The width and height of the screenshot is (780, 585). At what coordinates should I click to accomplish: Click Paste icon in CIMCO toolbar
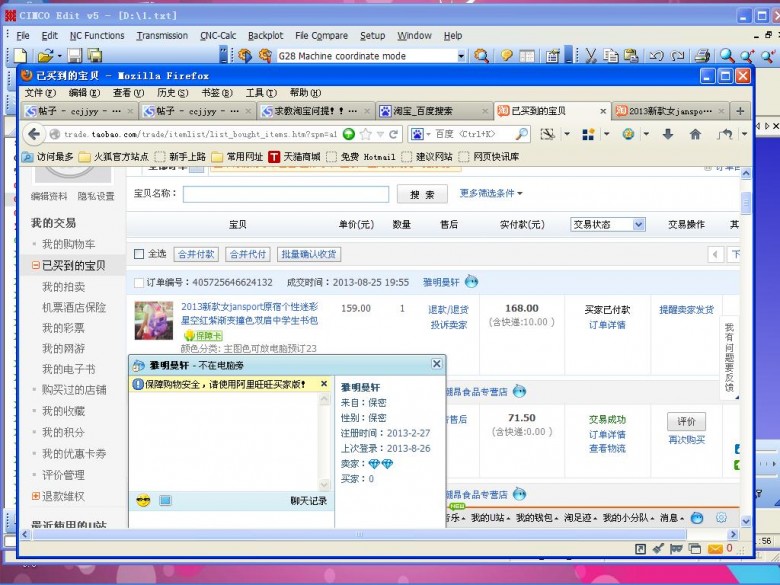click(x=631, y=55)
